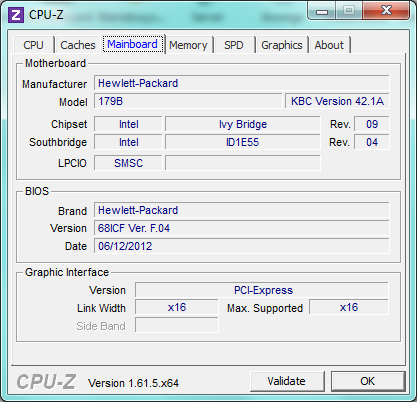Click the Version 1.61.5.x64 text
The image size is (417, 403).
pos(133,383)
